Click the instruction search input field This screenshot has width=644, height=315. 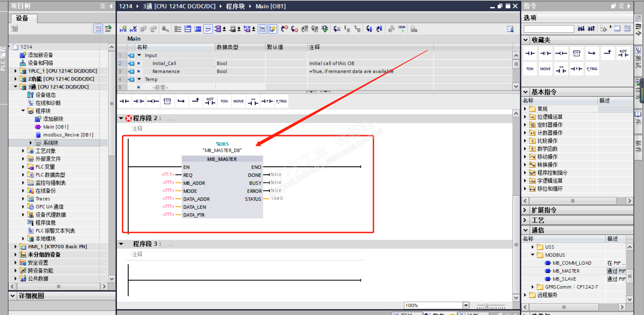pos(549,29)
